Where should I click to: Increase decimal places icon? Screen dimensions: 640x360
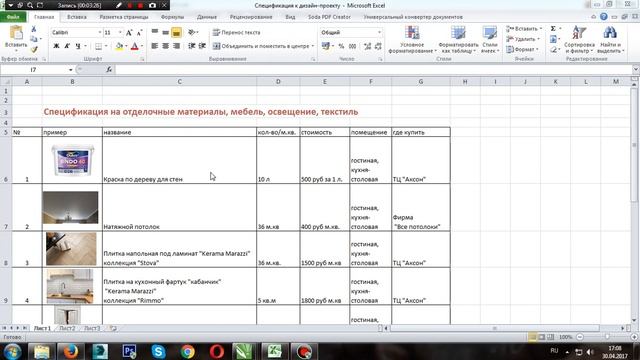[367, 46]
